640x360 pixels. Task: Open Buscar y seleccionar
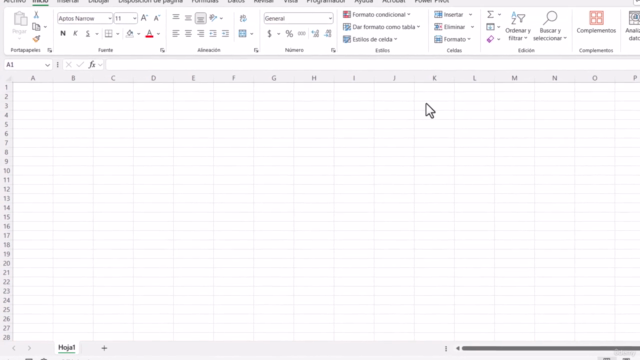(x=550, y=27)
